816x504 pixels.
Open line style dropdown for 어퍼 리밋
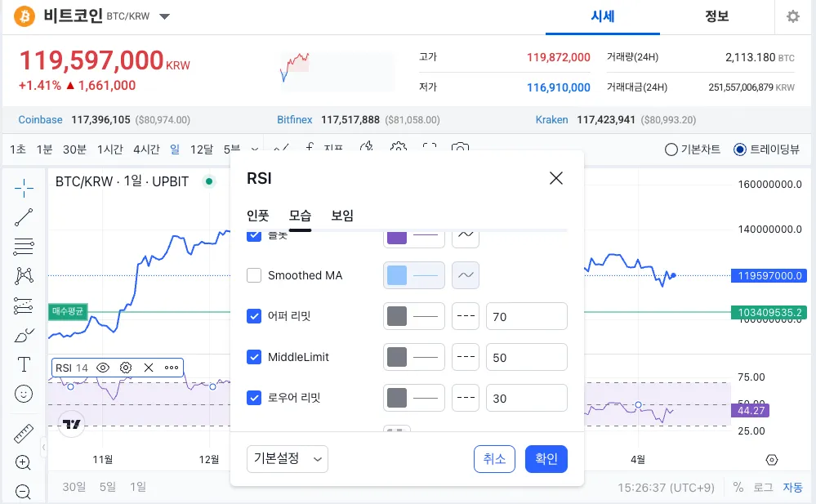[466, 316]
